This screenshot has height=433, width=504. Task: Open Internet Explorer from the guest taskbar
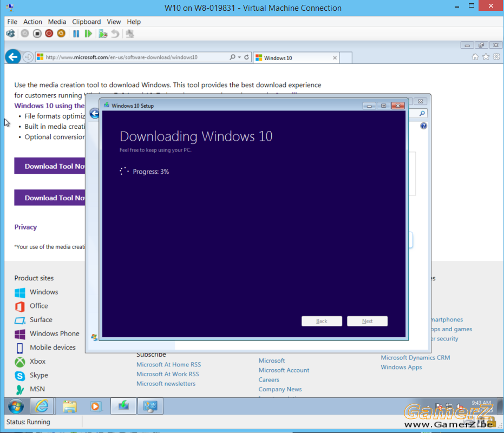42,406
